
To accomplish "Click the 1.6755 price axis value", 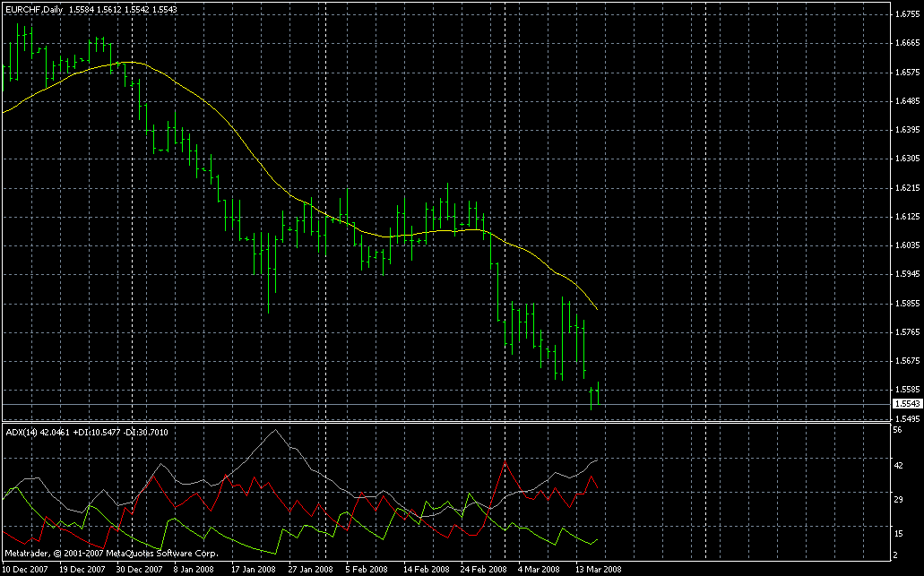I will (905, 14).
